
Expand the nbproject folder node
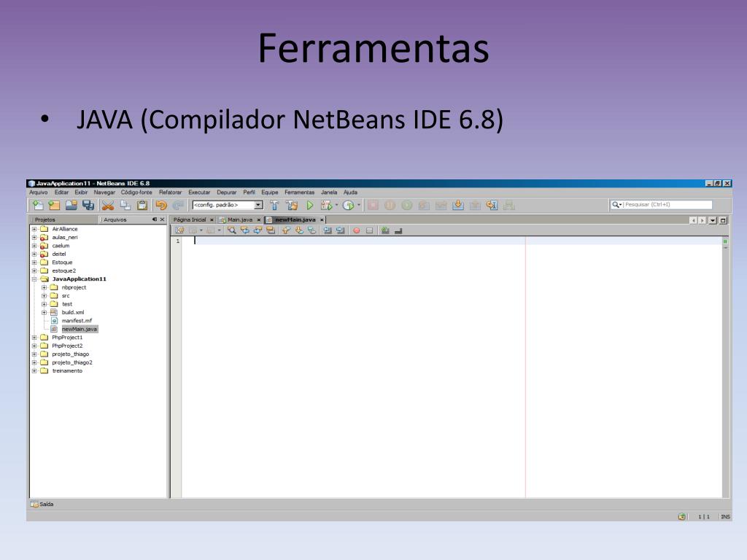(x=44, y=287)
